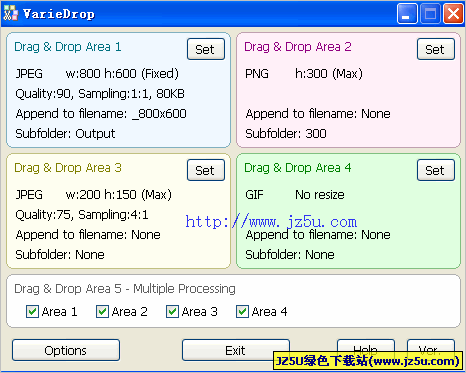Click 'Quality:90, Sampling:1:1, 80KB' text
Screen dimensions: 466x373
tap(100, 94)
